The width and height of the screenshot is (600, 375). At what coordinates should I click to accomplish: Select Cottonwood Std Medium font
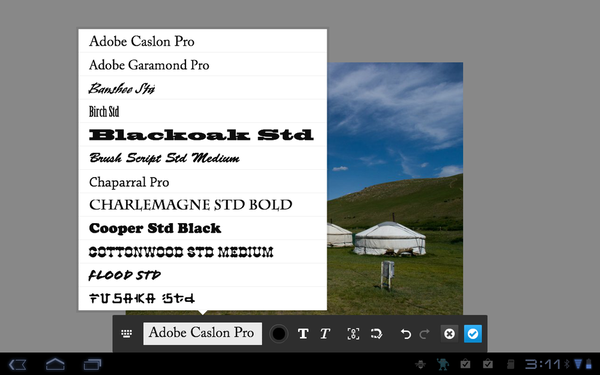tap(202, 252)
